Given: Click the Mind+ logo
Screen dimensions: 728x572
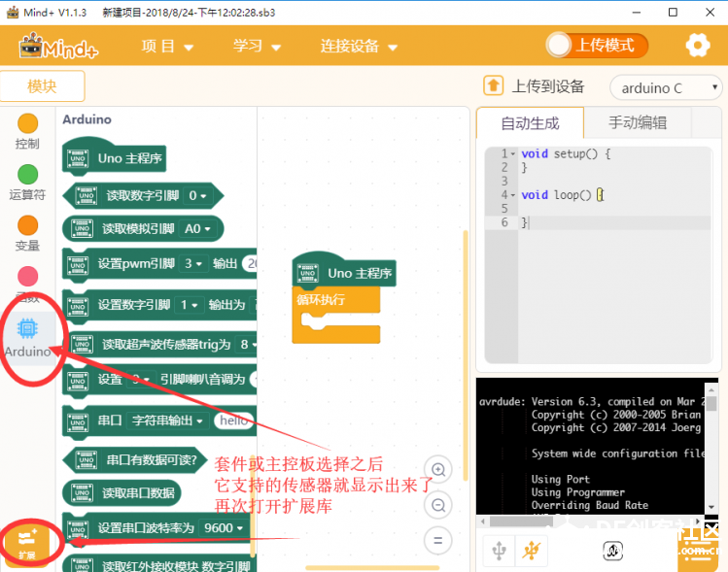Looking at the screenshot, I should click(58, 46).
